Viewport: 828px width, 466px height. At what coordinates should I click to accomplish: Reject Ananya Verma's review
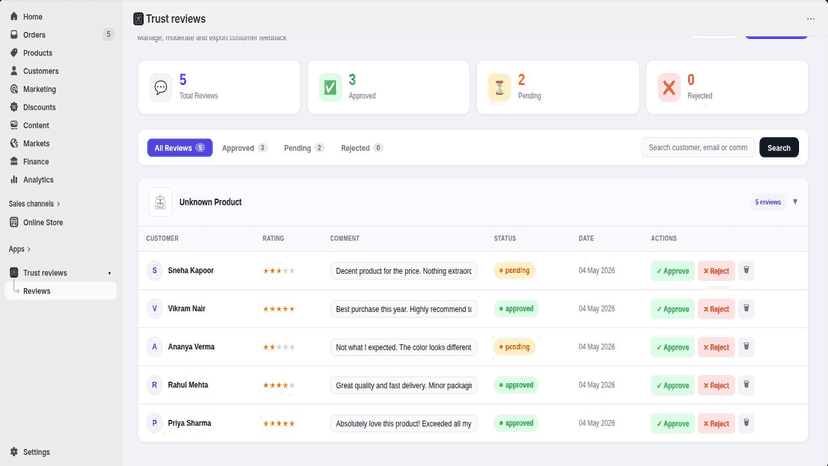[x=716, y=347]
